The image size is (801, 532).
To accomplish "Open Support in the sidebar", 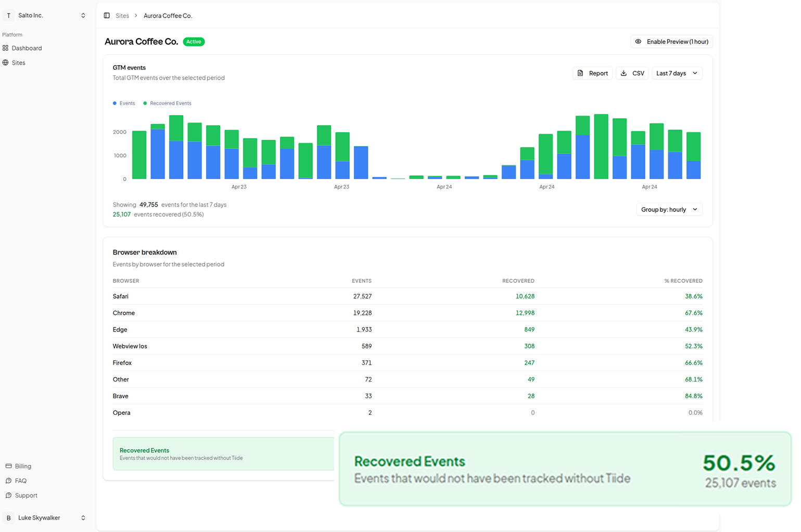I will tap(26, 495).
